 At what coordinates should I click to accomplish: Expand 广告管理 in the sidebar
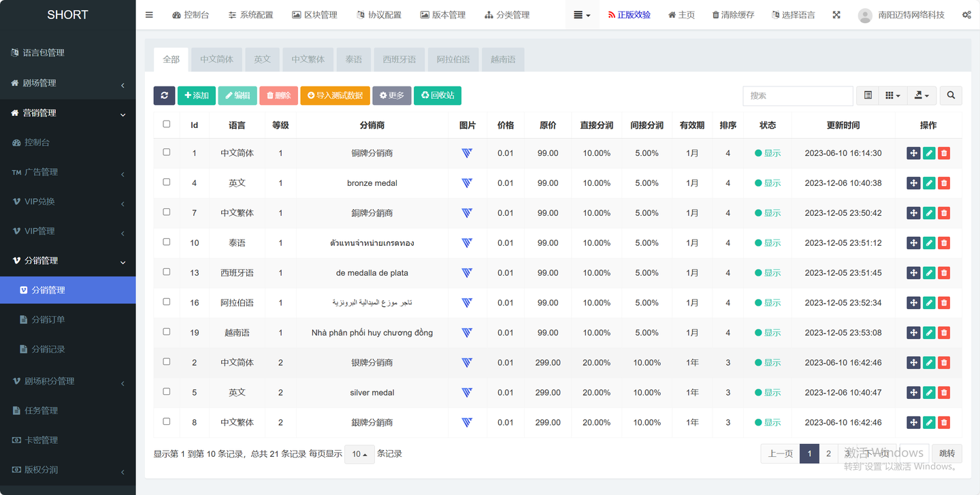[x=68, y=172]
